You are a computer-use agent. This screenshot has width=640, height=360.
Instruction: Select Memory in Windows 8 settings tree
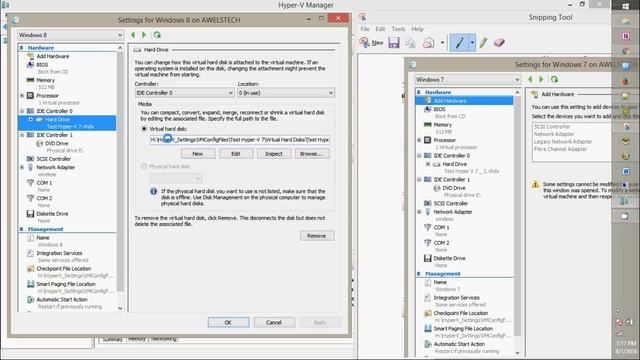pyautogui.click(x=45, y=80)
